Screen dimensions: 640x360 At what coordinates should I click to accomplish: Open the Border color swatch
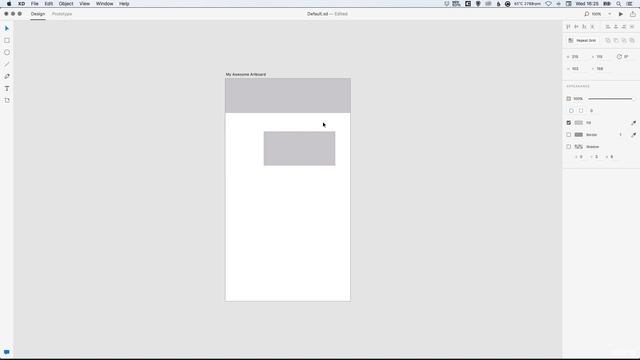coord(579,135)
